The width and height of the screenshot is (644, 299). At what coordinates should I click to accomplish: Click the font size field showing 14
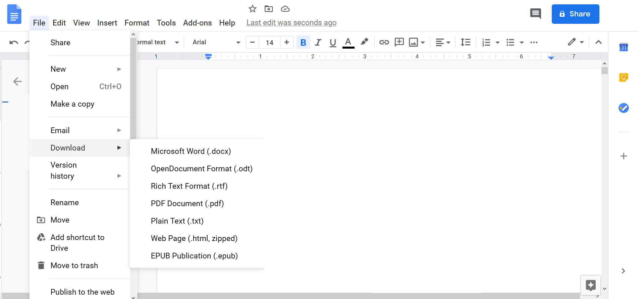tap(269, 42)
